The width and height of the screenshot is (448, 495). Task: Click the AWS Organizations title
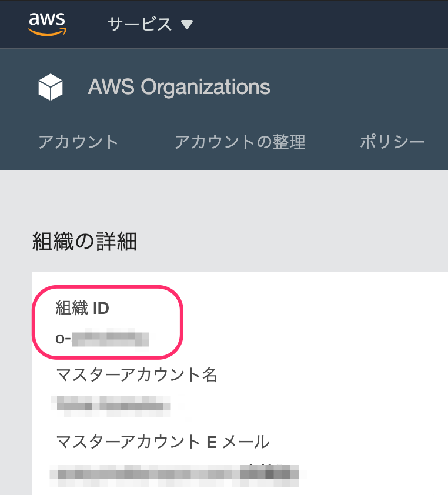pos(179,87)
